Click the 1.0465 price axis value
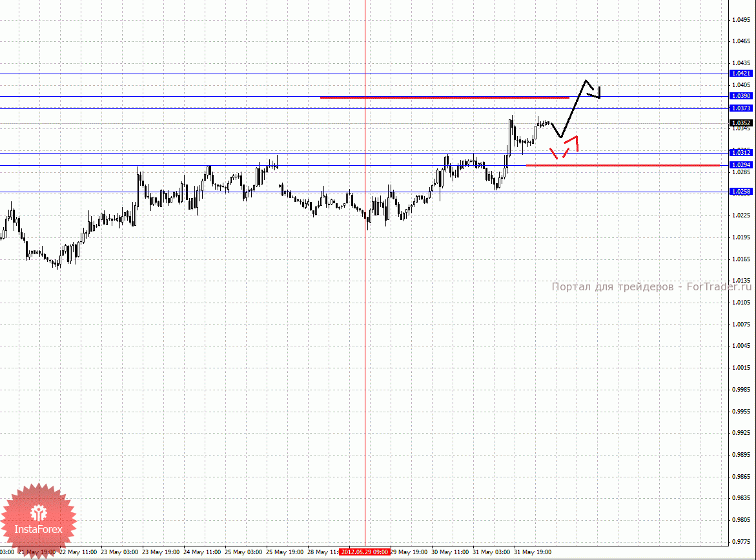The image size is (756, 560). click(x=741, y=41)
